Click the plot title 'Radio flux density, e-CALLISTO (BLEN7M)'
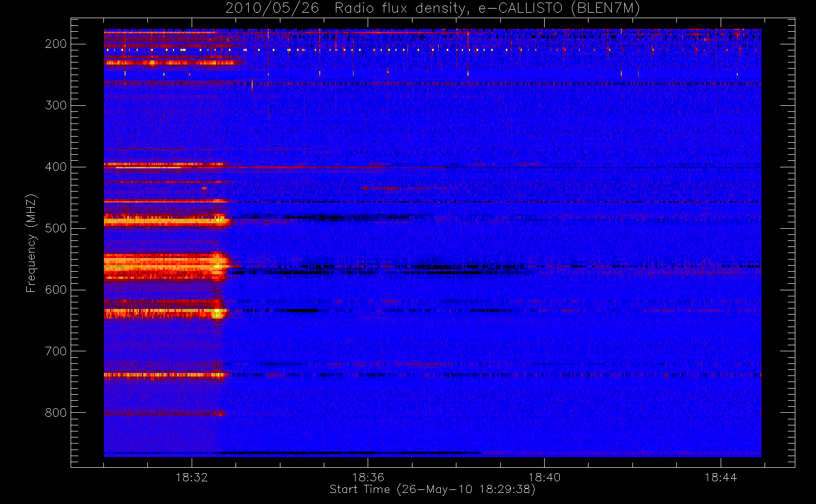Image resolution: width=816 pixels, height=504 pixels. click(x=487, y=9)
